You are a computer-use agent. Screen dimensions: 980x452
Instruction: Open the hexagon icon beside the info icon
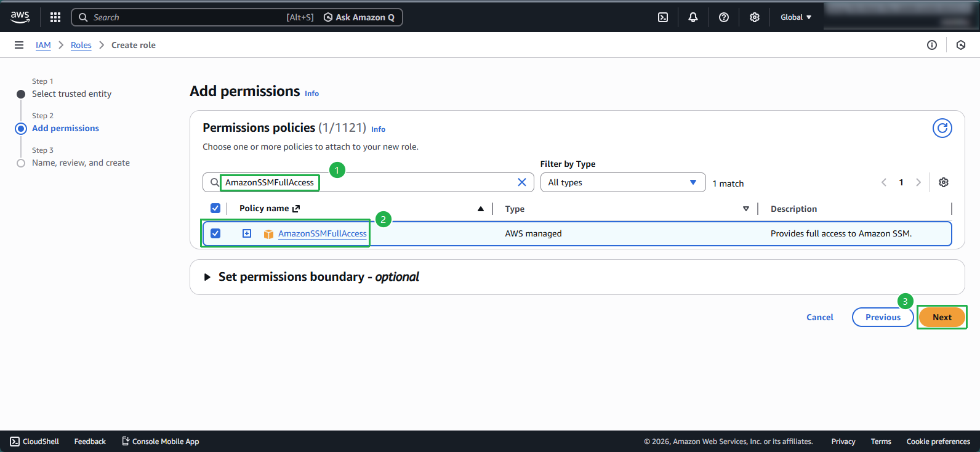961,45
